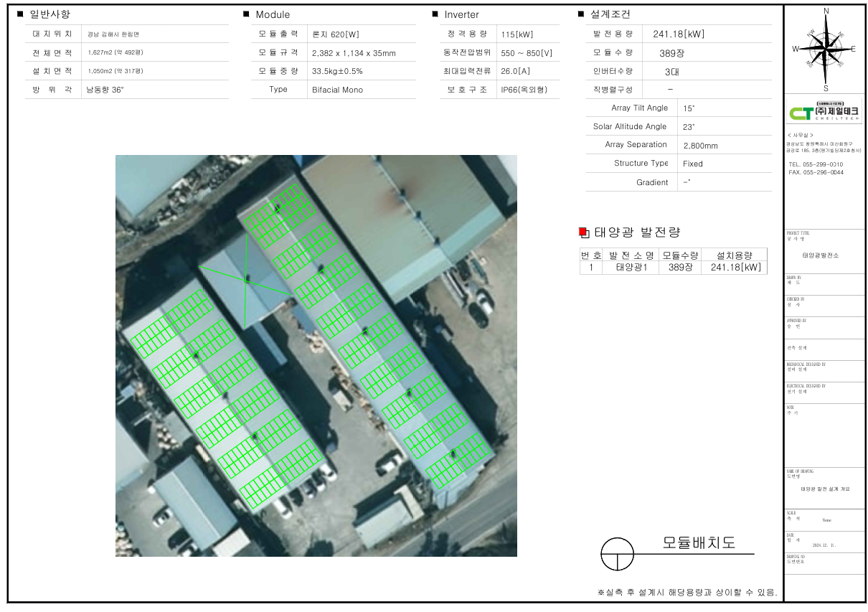Click the black bullet before Module heading
This screenshot has height=612, width=868.
[x=246, y=14]
